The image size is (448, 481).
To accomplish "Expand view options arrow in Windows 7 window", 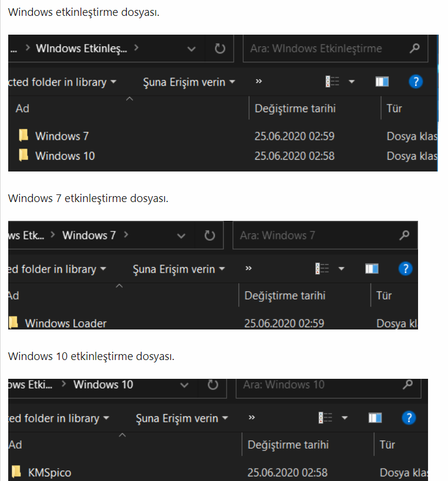I will 341,269.
